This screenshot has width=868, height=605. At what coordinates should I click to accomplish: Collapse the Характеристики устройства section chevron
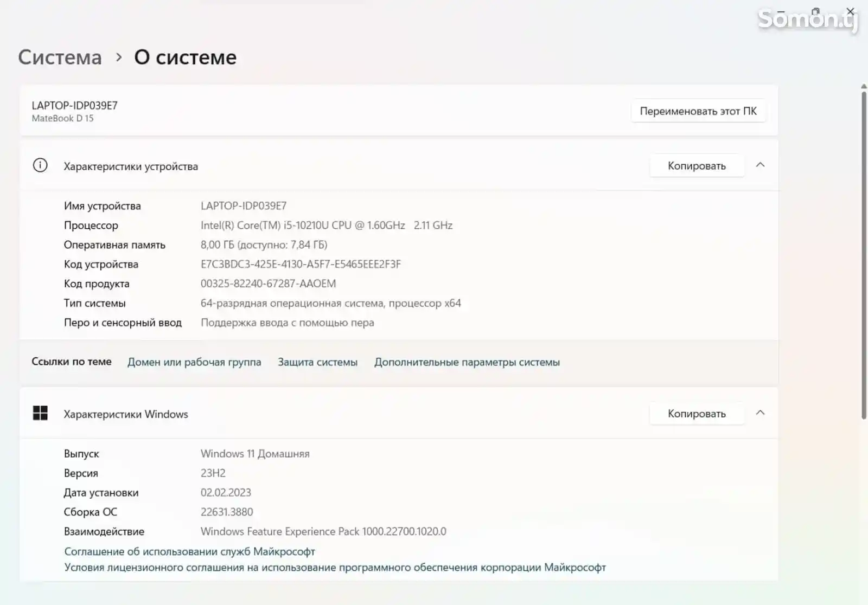(760, 165)
